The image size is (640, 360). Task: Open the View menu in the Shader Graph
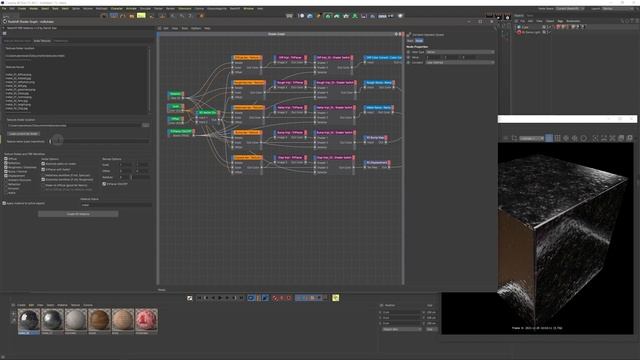click(175, 29)
